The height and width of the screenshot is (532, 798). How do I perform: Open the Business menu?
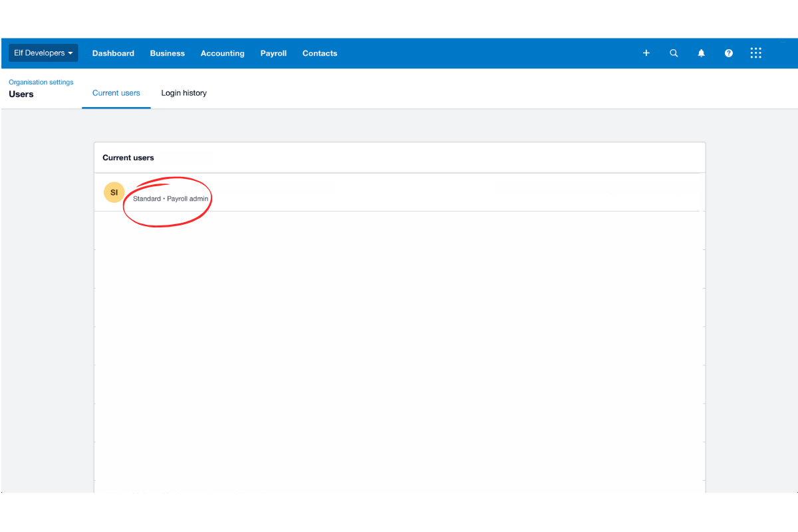point(167,53)
